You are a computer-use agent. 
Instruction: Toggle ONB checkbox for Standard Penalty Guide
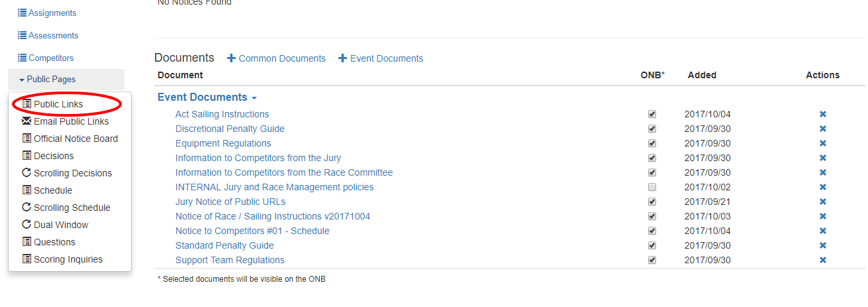click(652, 245)
